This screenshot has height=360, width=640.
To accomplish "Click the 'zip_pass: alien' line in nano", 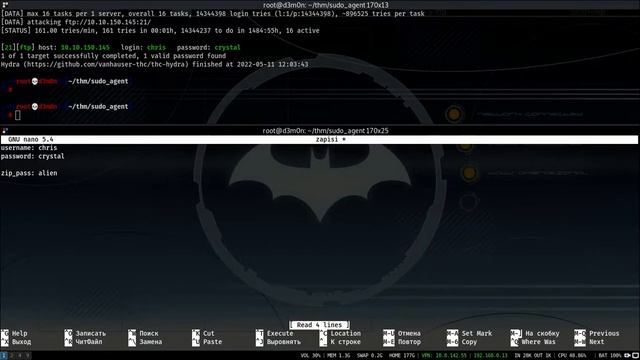I will (29, 173).
